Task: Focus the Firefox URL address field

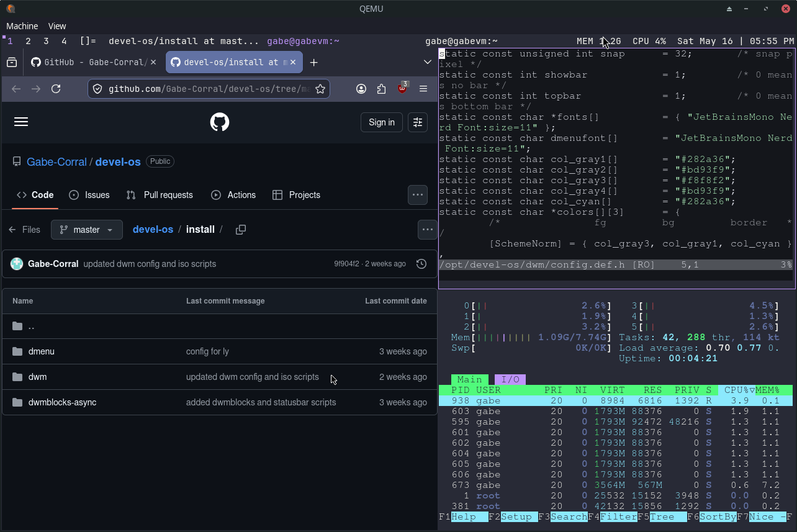Action: pyautogui.click(x=209, y=89)
